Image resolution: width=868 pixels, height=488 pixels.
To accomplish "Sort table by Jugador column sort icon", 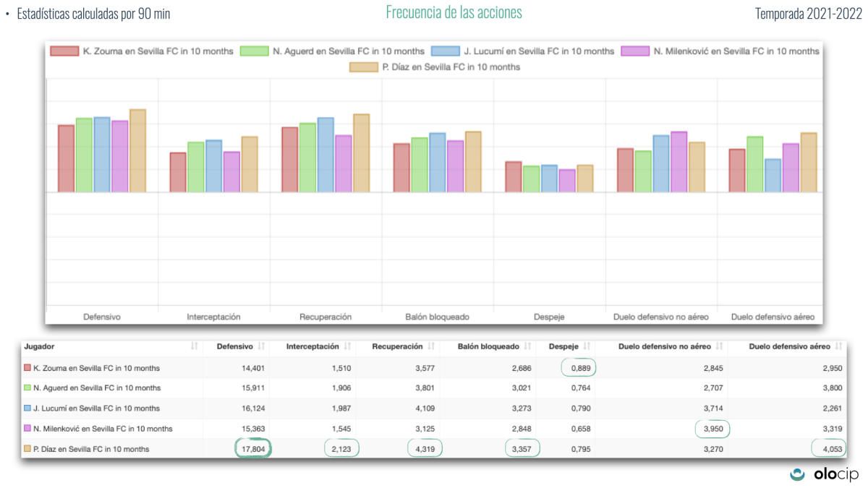I will [194, 347].
